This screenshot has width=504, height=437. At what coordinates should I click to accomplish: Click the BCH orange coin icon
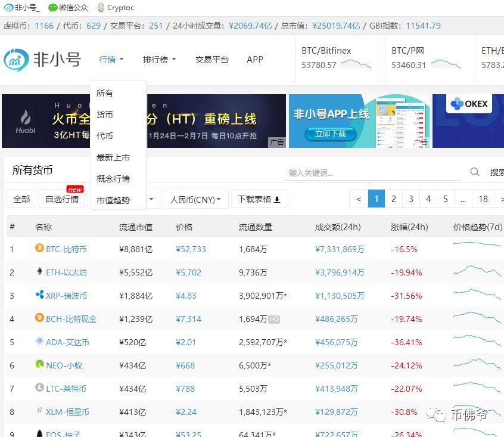(x=39, y=318)
